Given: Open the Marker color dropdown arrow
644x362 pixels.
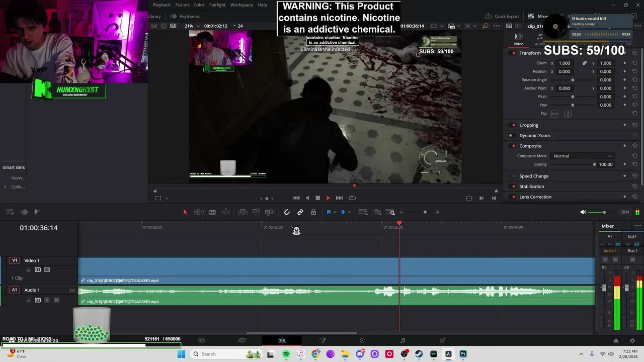Looking at the screenshot, I should click(349, 212).
